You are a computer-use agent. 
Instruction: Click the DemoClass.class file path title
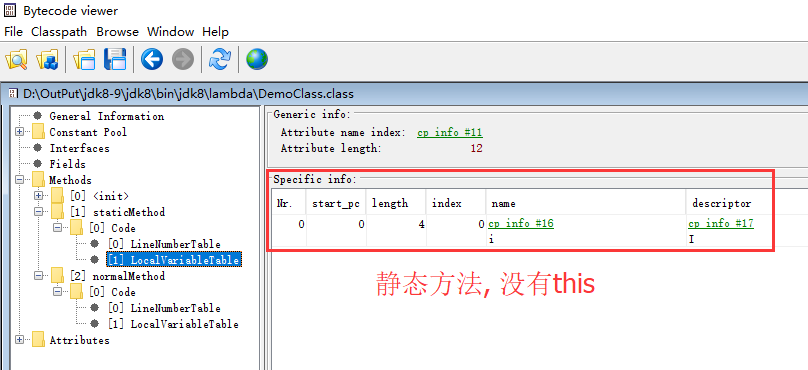(x=188, y=94)
